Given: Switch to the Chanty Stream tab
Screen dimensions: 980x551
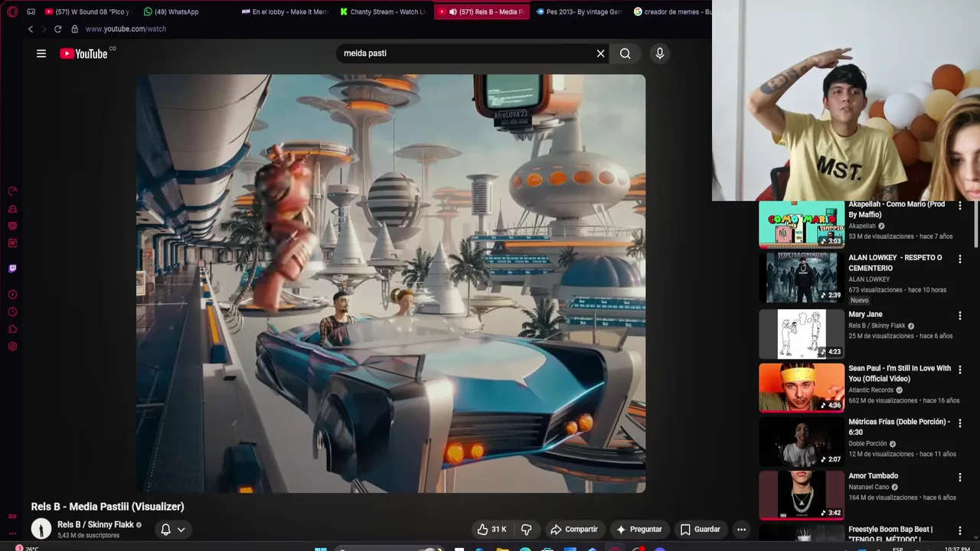Looking at the screenshot, I should [383, 11].
